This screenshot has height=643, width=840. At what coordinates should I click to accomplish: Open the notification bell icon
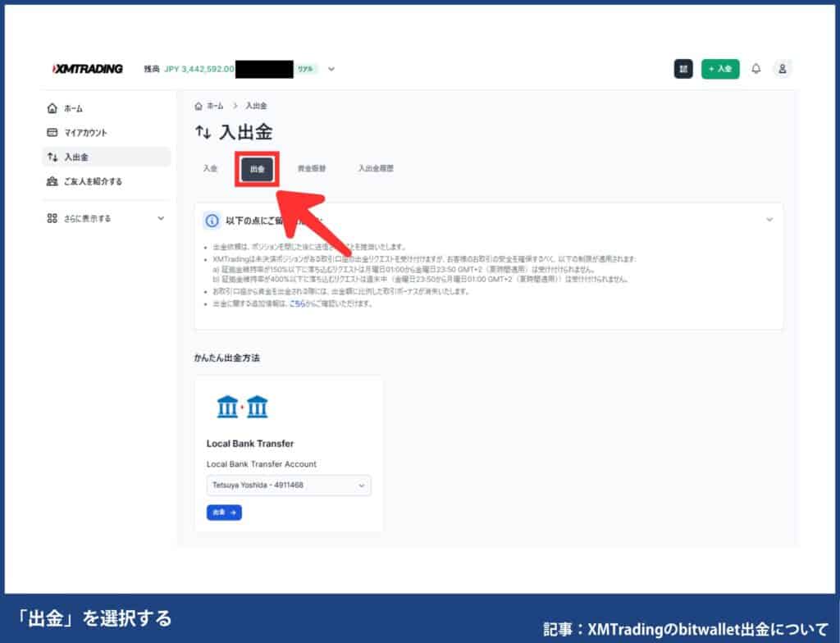click(756, 69)
